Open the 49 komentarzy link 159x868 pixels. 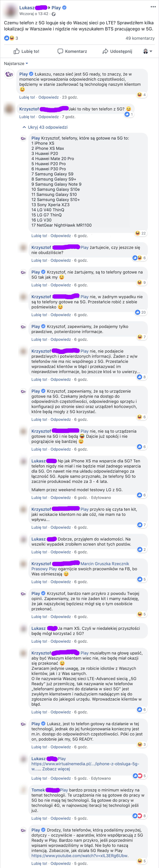pyautogui.click(x=140, y=38)
